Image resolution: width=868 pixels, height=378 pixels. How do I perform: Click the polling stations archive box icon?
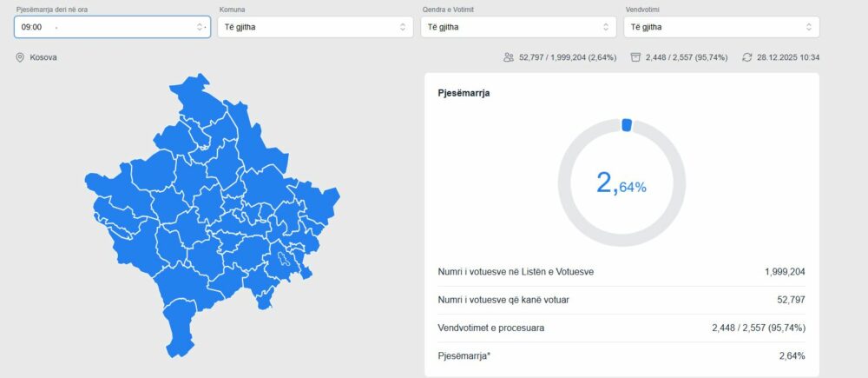(635, 57)
